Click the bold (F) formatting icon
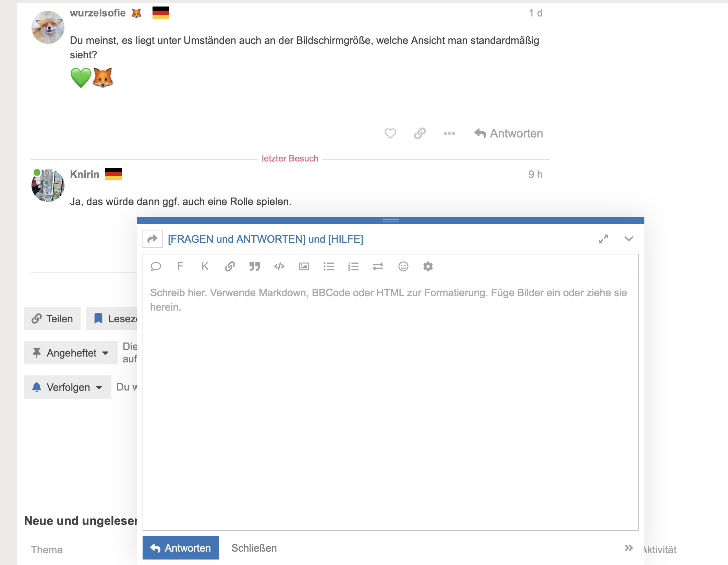728x565 pixels. (x=180, y=266)
